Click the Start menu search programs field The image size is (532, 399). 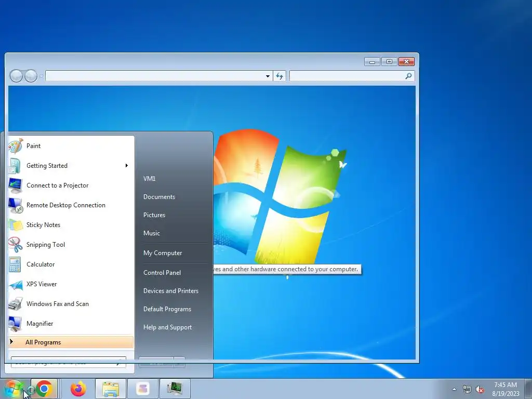68,362
